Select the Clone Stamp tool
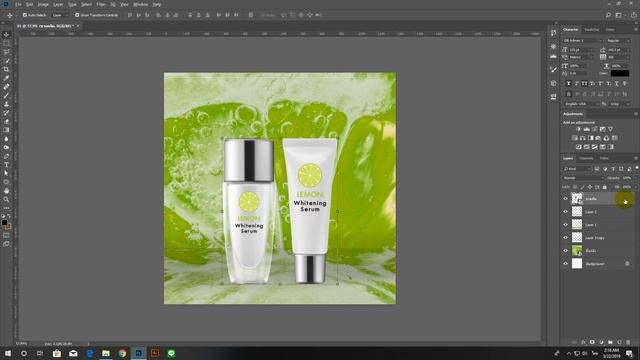This screenshot has height=360, width=640. [6, 104]
